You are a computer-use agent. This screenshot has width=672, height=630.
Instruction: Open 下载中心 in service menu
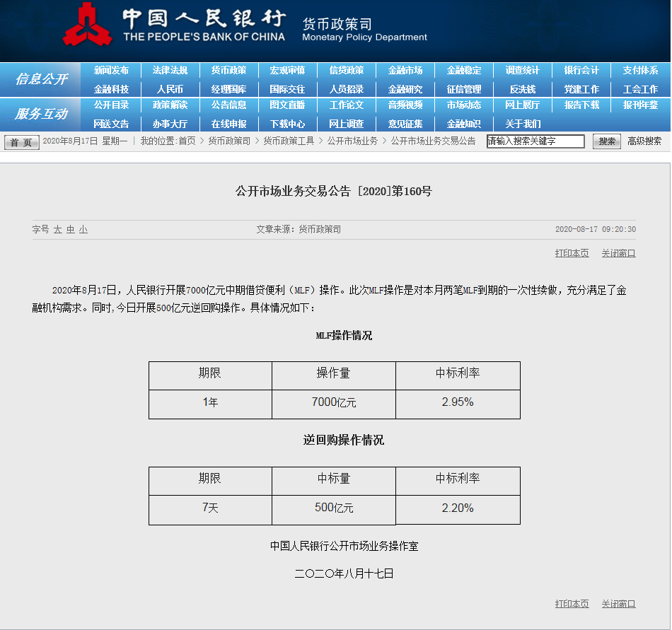[x=287, y=124]
